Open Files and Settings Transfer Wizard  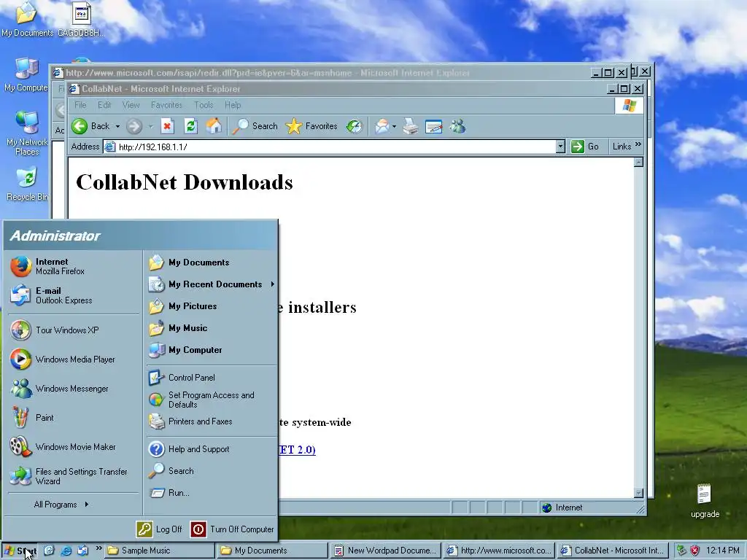point(74,476)
